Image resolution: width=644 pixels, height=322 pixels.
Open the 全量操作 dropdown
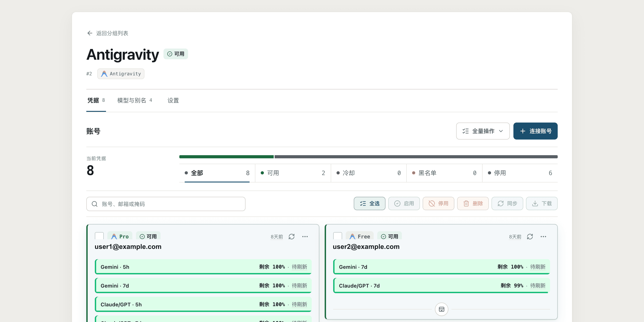click(x=483, y=131)
